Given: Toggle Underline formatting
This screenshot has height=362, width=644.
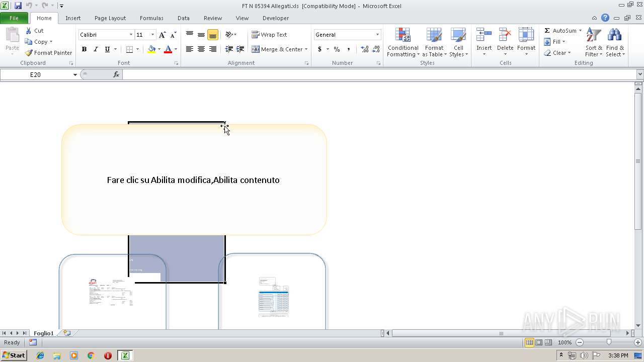Looking at the screenshot, I should click(x=107, y=49).
